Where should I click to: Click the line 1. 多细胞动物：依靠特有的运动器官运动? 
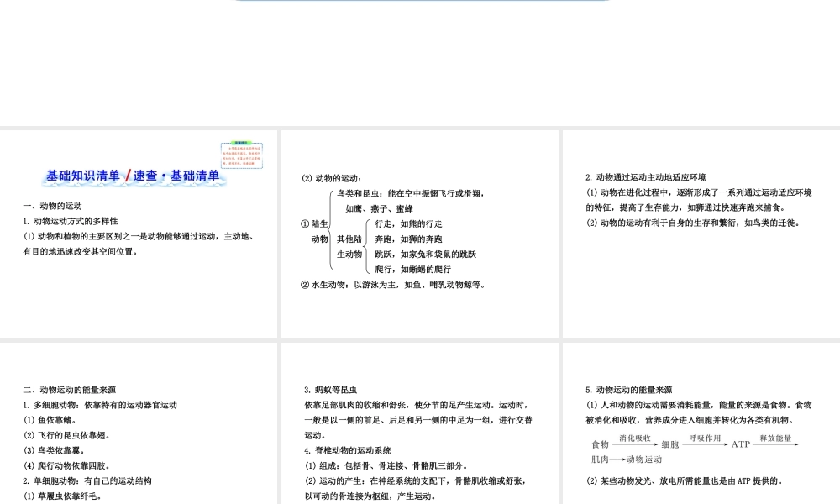(100, 405)
